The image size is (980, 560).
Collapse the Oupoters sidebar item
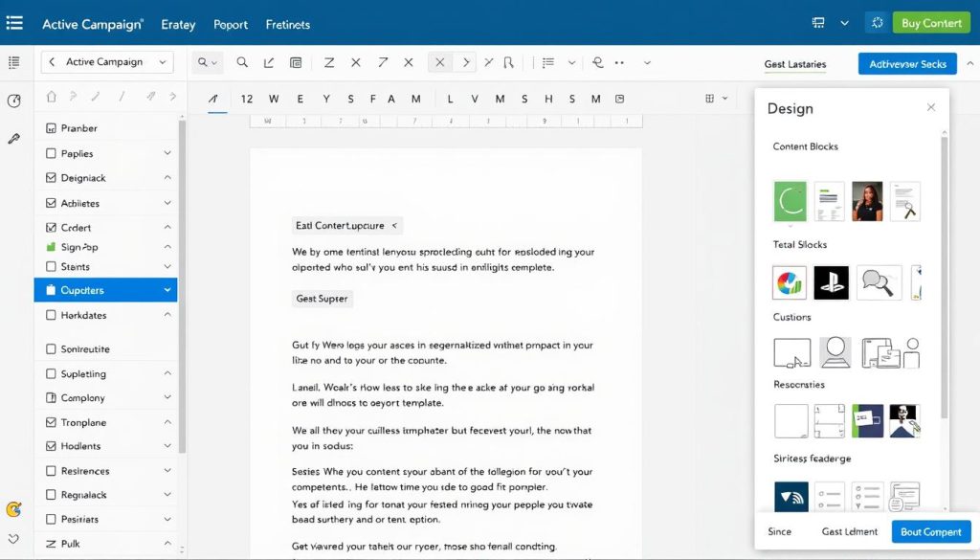coord(168,290)
